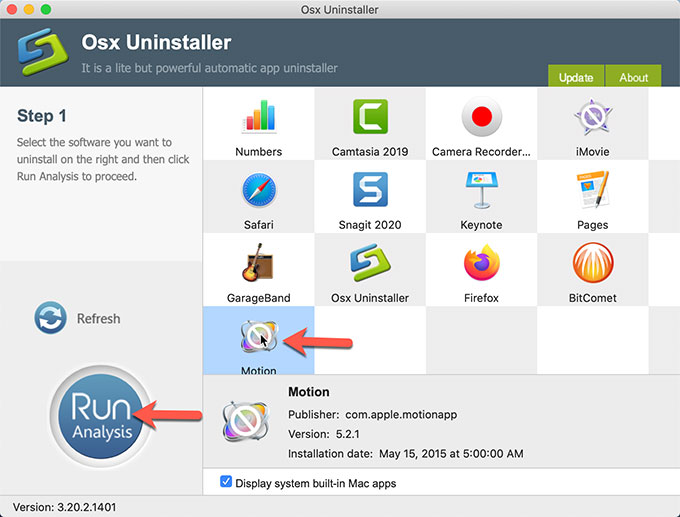This screenshot has height=517, width=680.
Task: Click the GarageBand label text
Action: click(x=259, y=298)
